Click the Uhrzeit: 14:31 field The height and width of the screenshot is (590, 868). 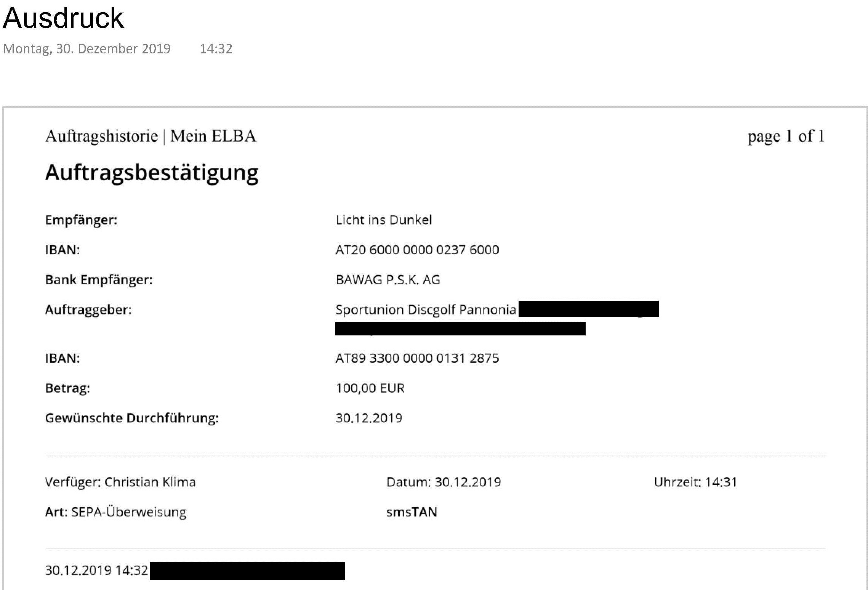point(696,482)
